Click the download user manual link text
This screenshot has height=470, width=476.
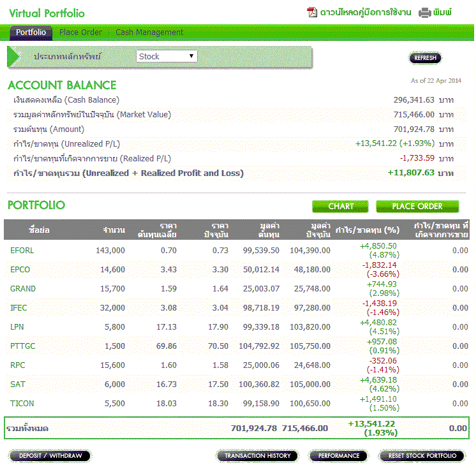coord(365,12)
